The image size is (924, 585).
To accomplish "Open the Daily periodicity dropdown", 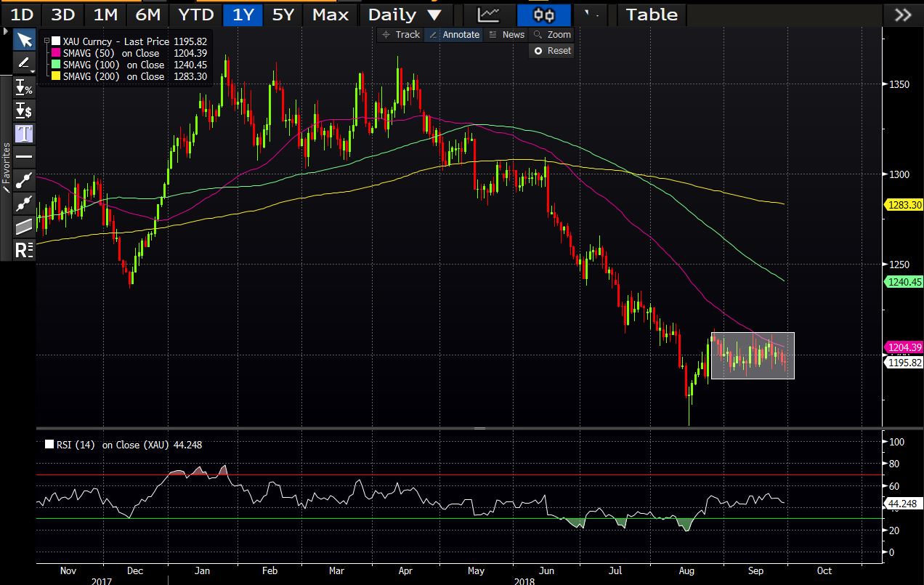I will pos(404,15).
